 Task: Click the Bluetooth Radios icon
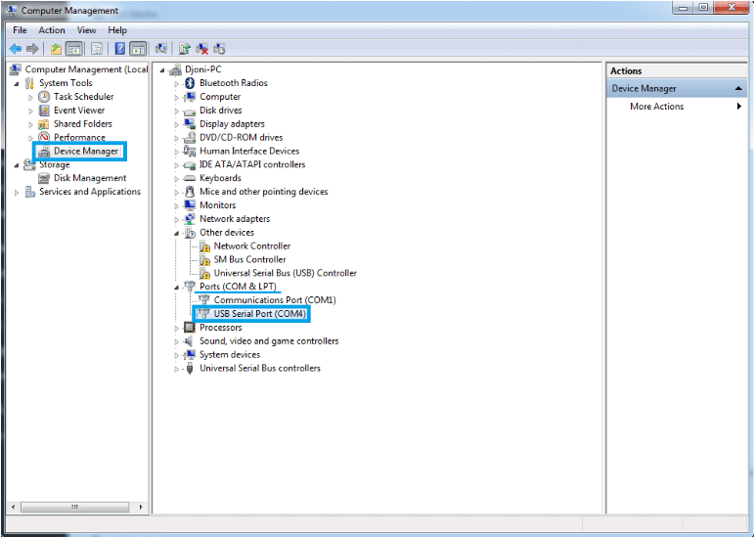(191, 83)
